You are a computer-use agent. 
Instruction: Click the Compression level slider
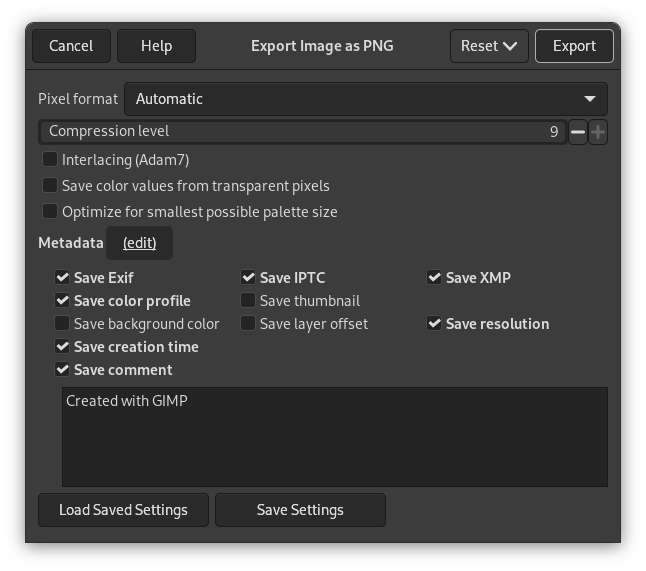[300, 132]
